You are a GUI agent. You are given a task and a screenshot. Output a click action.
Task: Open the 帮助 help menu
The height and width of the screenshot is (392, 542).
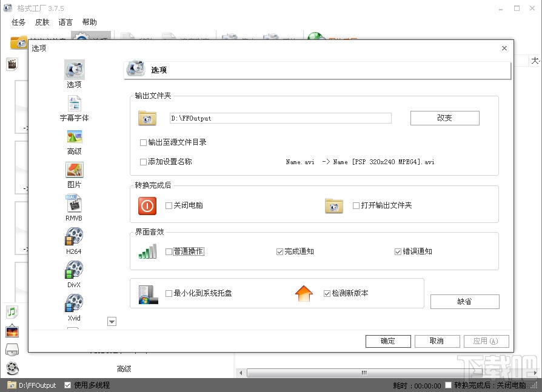[90, 22]
